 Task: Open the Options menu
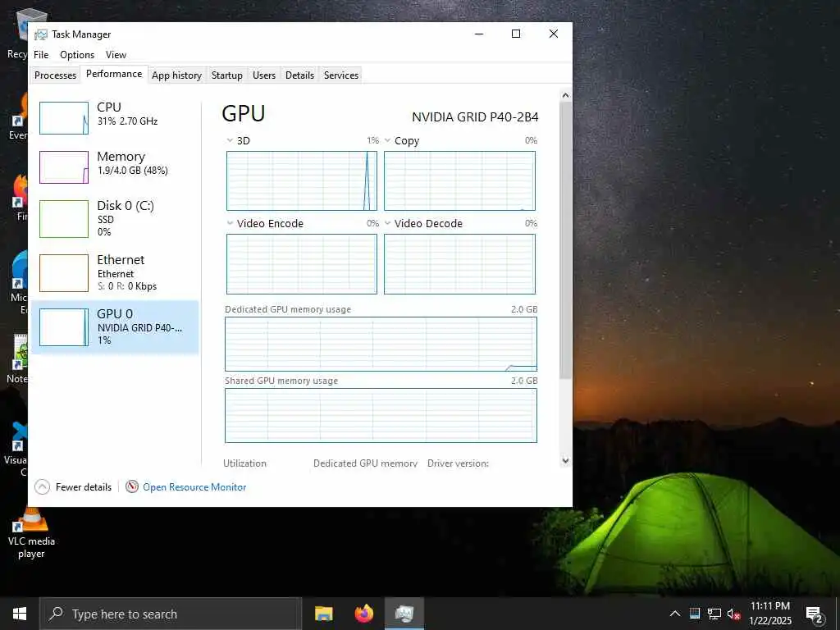tap(77, 55)
